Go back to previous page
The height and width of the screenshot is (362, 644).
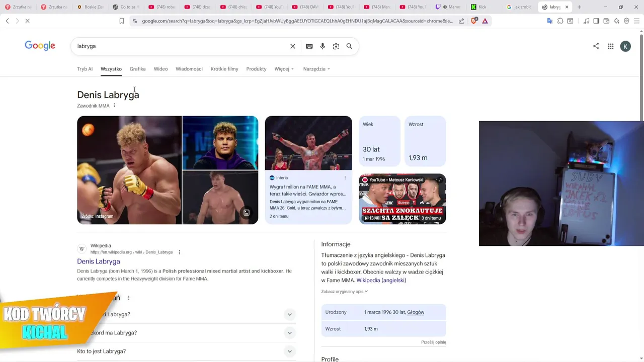pyautogui.click(x=7, y=21)
